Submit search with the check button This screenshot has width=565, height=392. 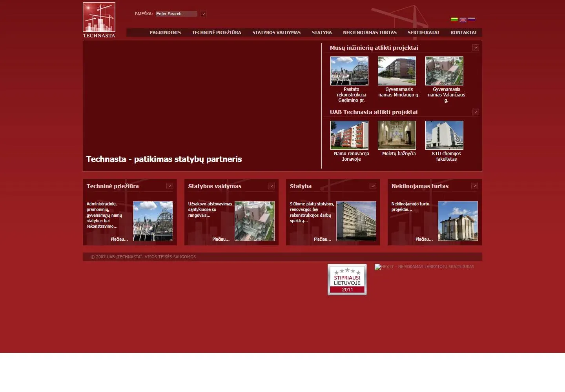pos(203,14)
